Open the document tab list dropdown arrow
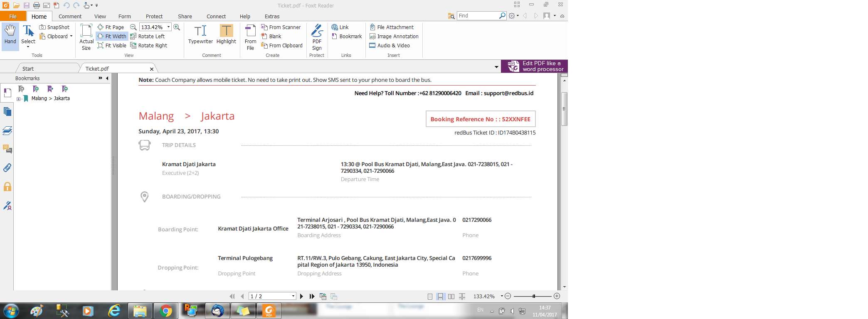Image resolution: width=868 pixels, height=319 pixels. tap(496, 67)
